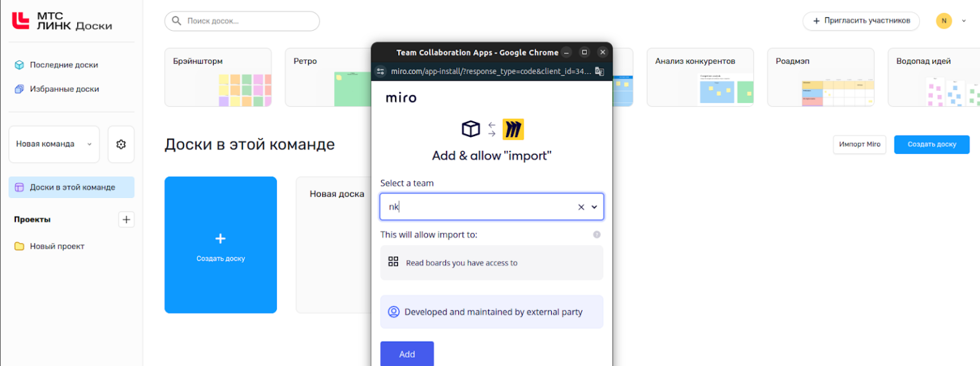Click the Select a team input field
The height and width of the screenshot is (366, 980).
(492, 207)
